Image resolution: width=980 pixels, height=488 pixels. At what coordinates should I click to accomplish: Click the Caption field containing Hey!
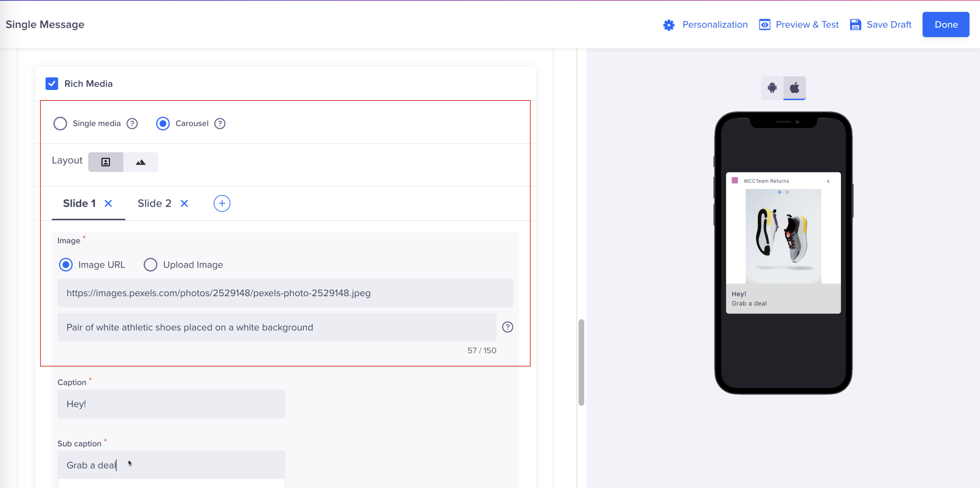171,404
